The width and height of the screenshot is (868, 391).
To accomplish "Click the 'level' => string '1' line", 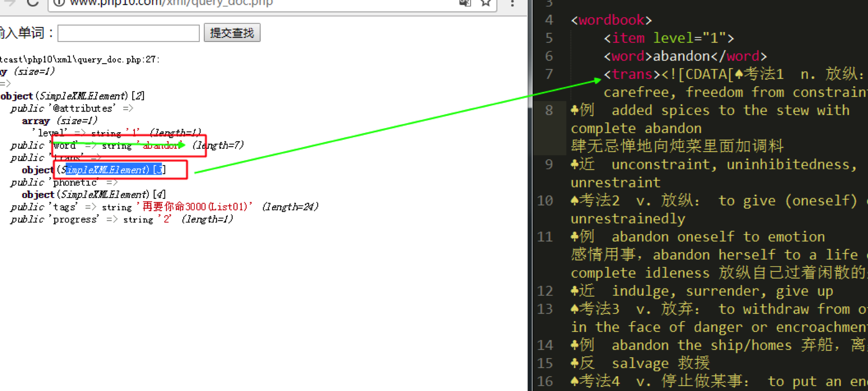I will [x=117, y=133].
